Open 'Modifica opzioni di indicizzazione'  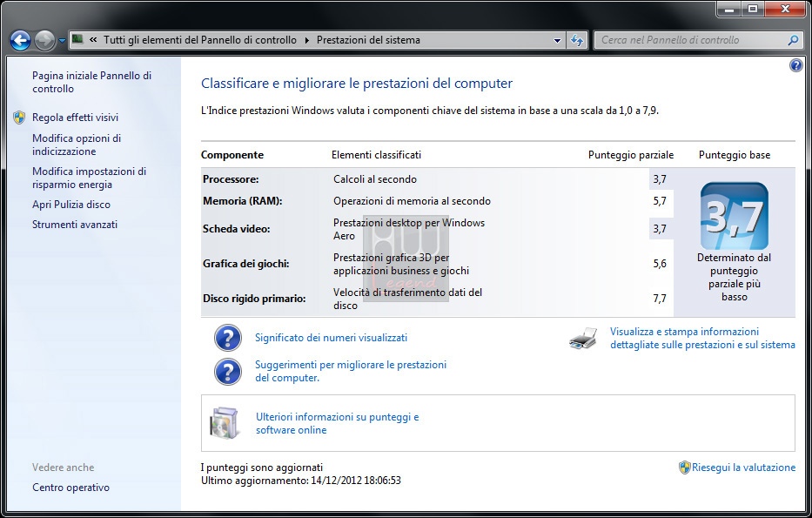click(77, 145)
